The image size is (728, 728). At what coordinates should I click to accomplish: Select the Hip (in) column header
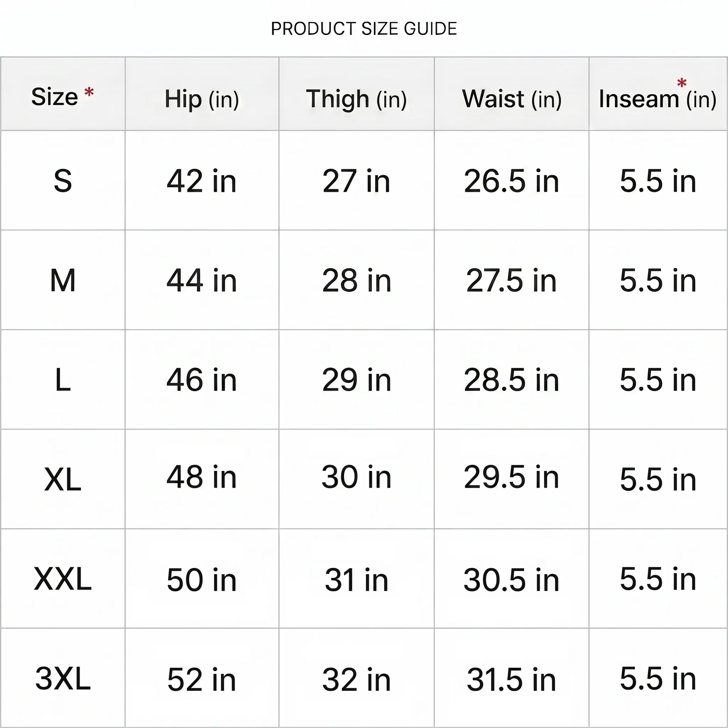coord(202,99)
